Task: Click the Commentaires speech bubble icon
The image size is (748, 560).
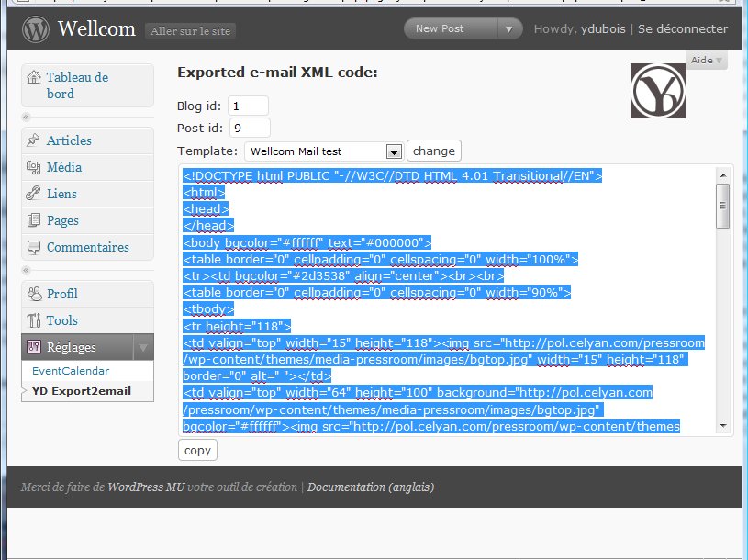Action: click(x=33, y=247)
